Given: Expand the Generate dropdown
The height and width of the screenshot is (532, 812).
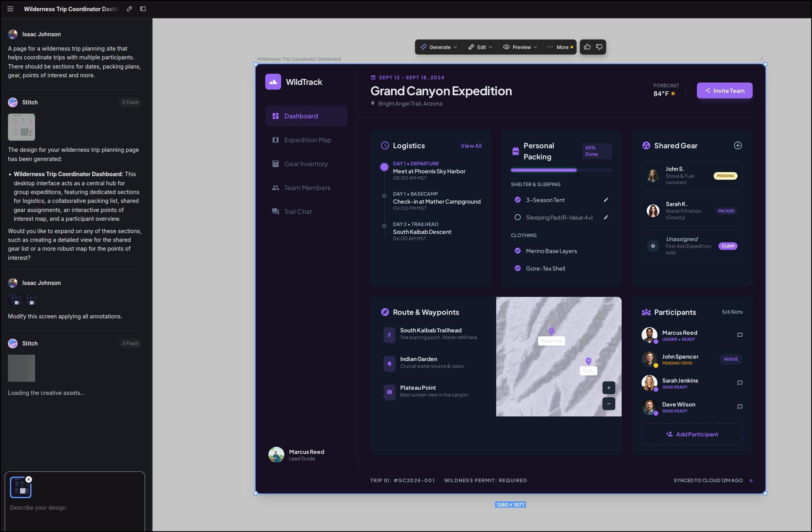Looking at the screenshot, I should pyautogui.click(x=439, y=47).
